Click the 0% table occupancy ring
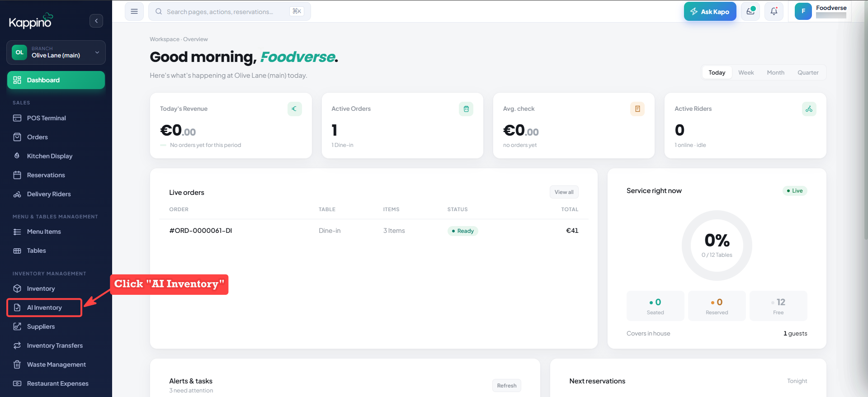 pos(717,246)
